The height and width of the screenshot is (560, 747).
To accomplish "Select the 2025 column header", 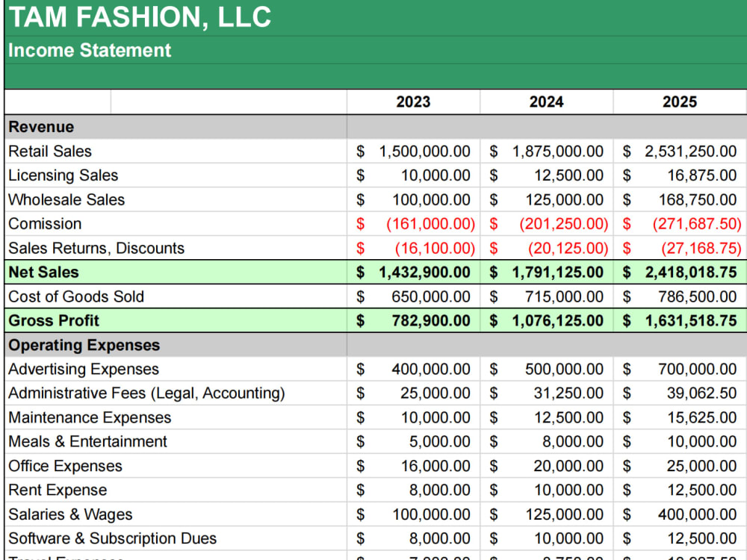I will (680, 102).
